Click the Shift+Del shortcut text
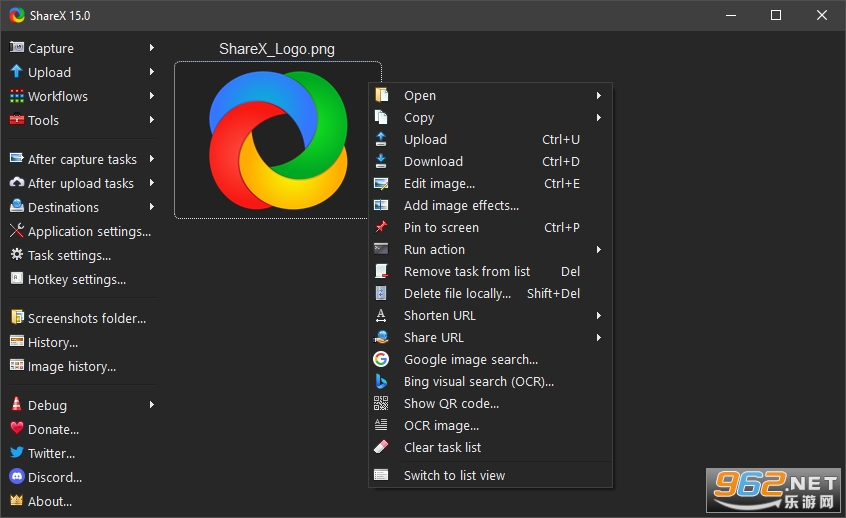Viewport: 846px width, 518px height. 553,293
